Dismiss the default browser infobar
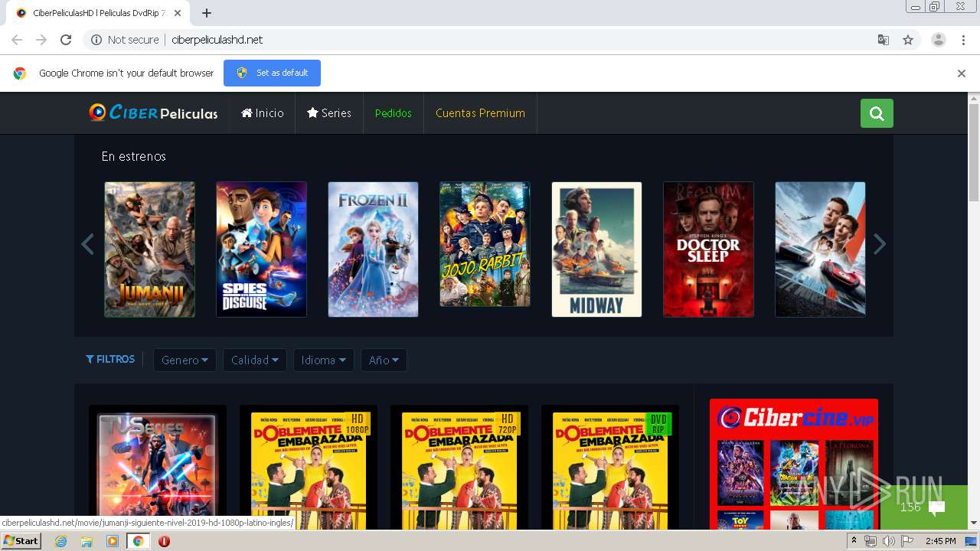Viewport: 980px width, 551px height. (962, 73)
